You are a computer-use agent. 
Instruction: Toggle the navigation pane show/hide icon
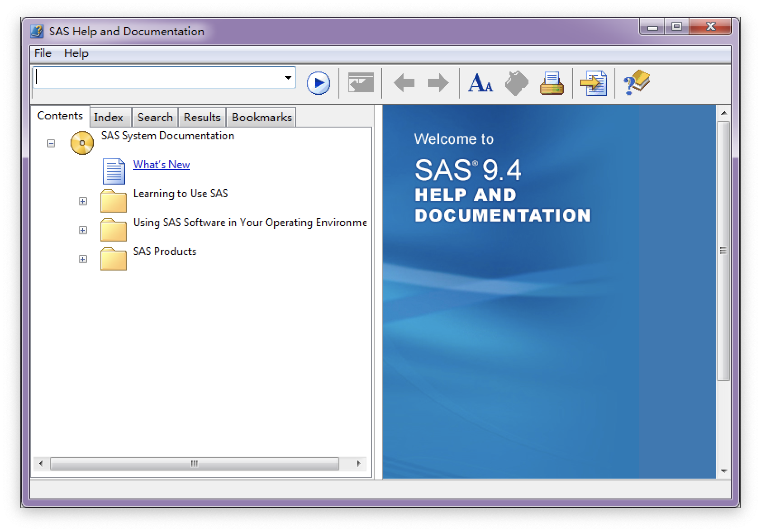pyautogui.click(x=361, y=83)
